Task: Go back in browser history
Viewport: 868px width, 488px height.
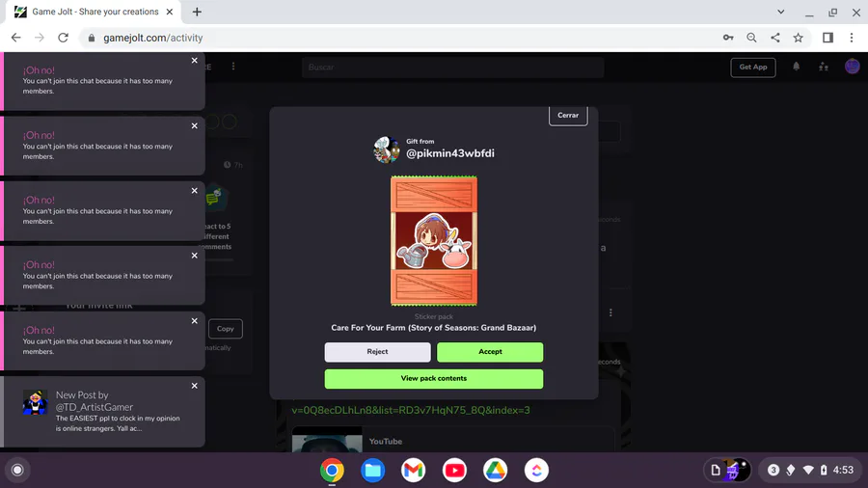Action: pos(15,38)
